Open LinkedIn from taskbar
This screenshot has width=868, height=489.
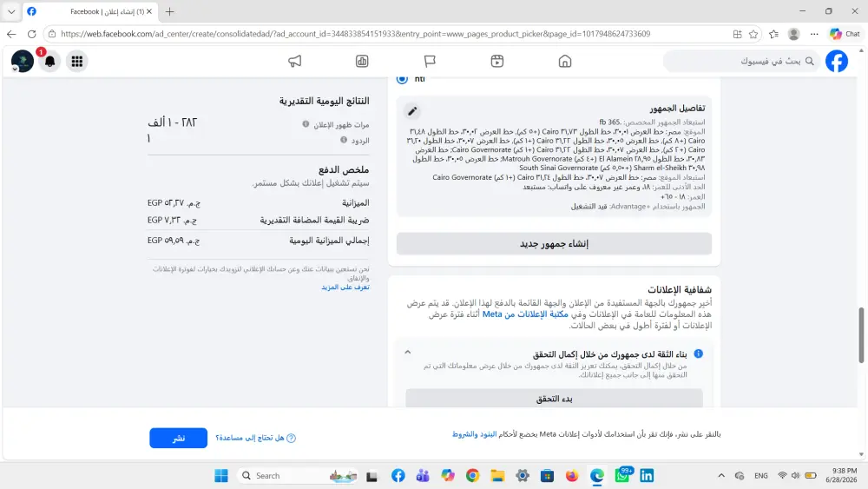647,476
